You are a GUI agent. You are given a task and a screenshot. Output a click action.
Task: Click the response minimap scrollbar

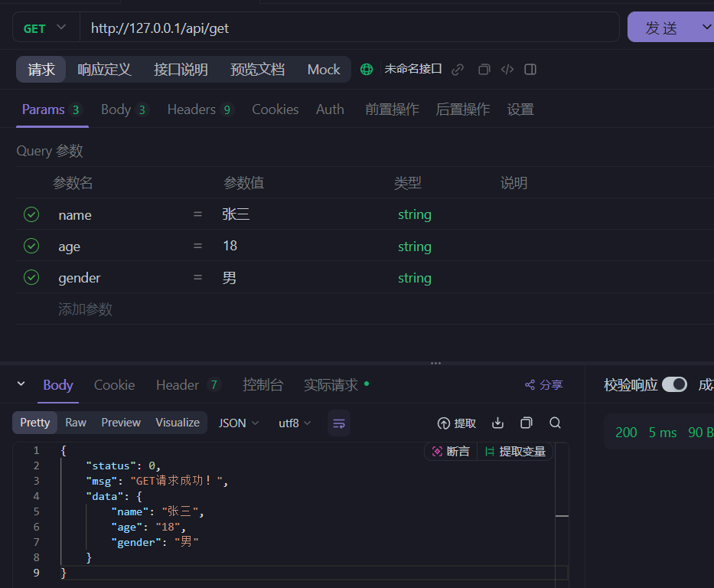(562, 514)
